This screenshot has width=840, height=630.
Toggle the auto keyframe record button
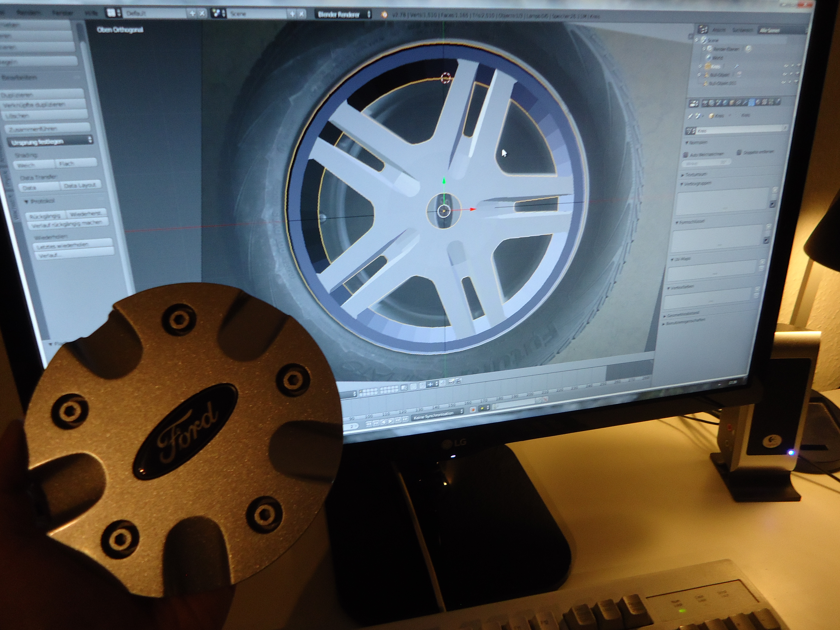click(x=473, y=410)
